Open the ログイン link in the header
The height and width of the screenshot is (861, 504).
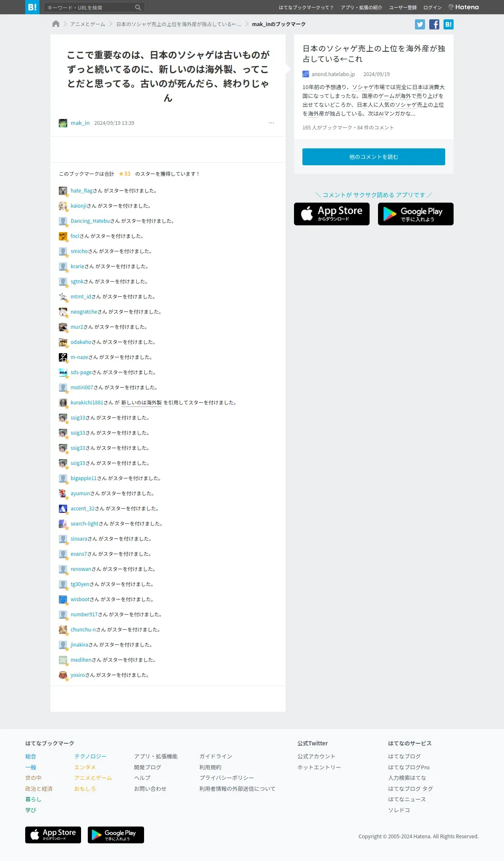click(x=433, y=8)
